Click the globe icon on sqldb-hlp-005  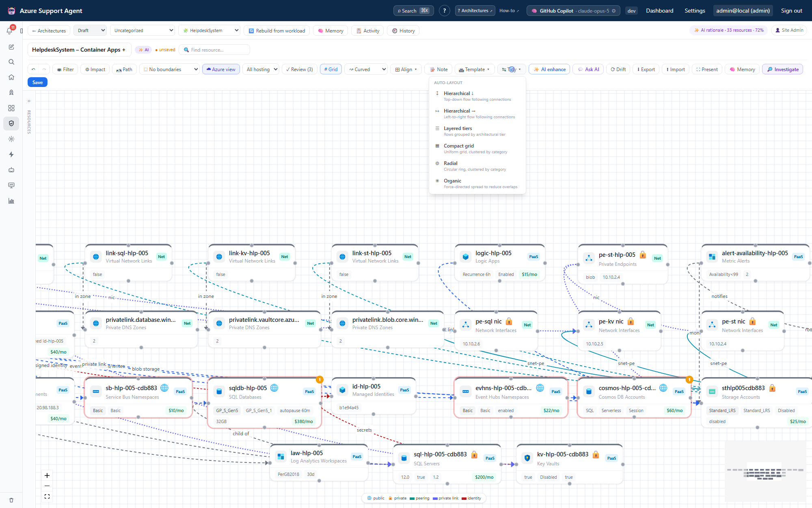(274, 388)
